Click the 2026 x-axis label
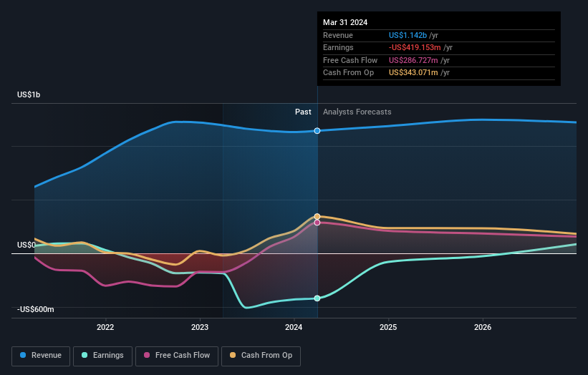This screenshot has width=588, height=375. click(x=483, y=327)
